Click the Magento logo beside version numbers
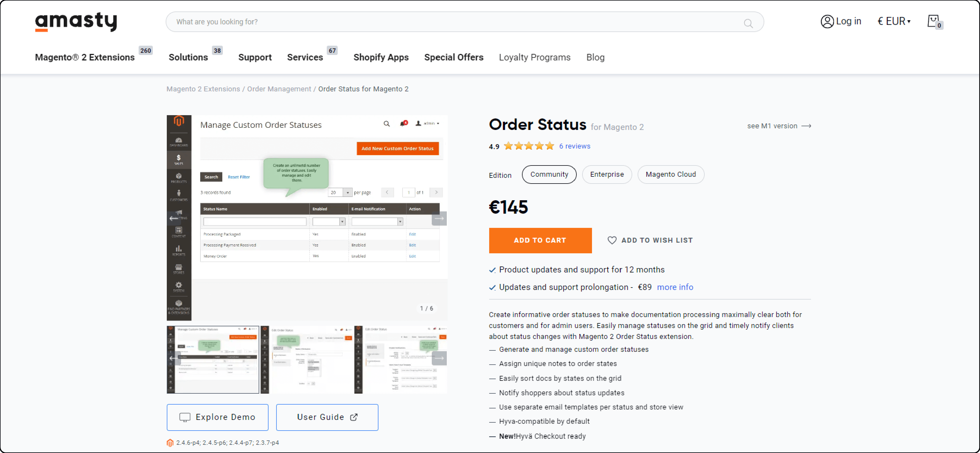 (x=170, y=443)
